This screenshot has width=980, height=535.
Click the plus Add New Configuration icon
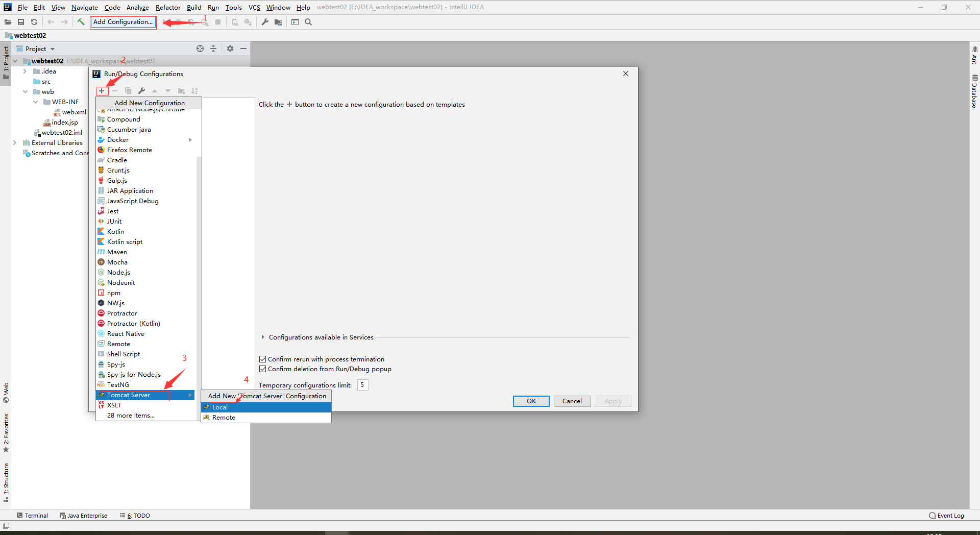pyautogui.click(x=102, y=91)
